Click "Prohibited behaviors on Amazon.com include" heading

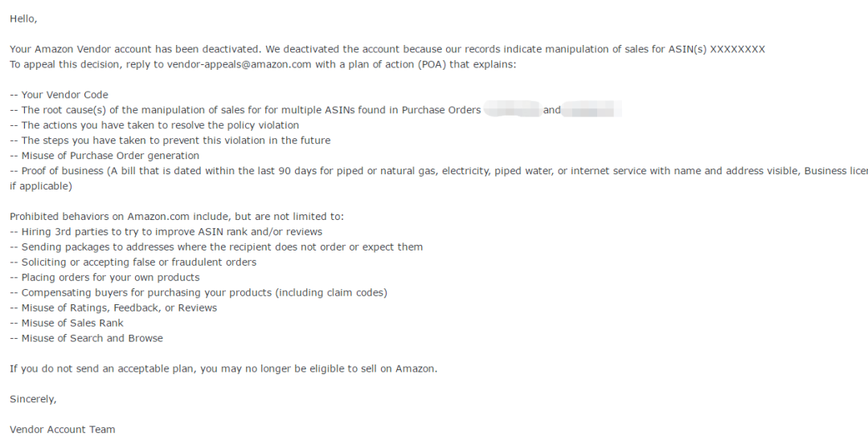point(177,217)
